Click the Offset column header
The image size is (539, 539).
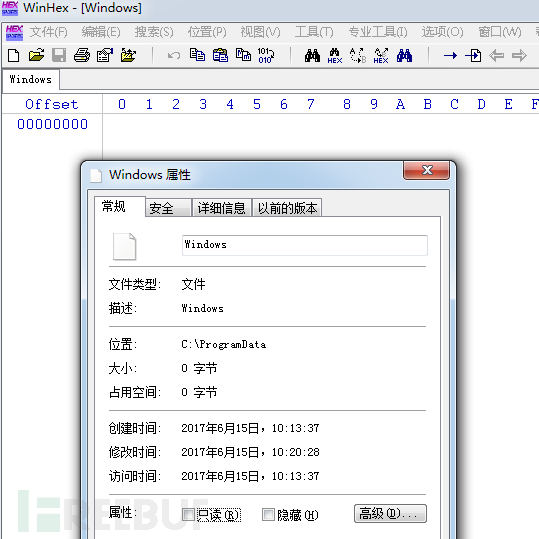52,104
